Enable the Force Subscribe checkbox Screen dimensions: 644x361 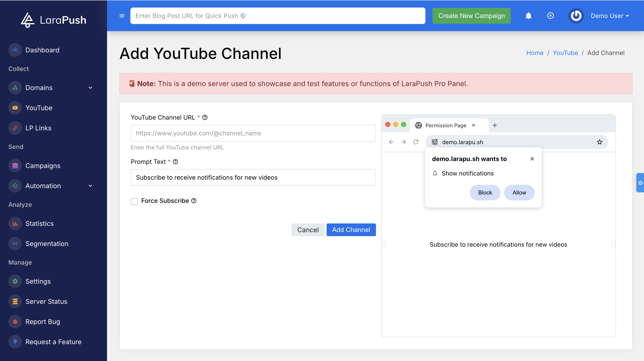pos(134,201)
